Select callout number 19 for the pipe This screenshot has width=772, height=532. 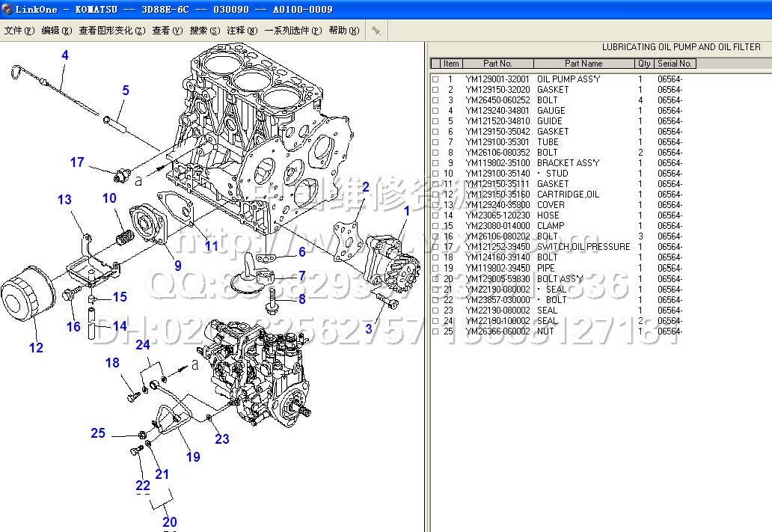click(193, 456)
